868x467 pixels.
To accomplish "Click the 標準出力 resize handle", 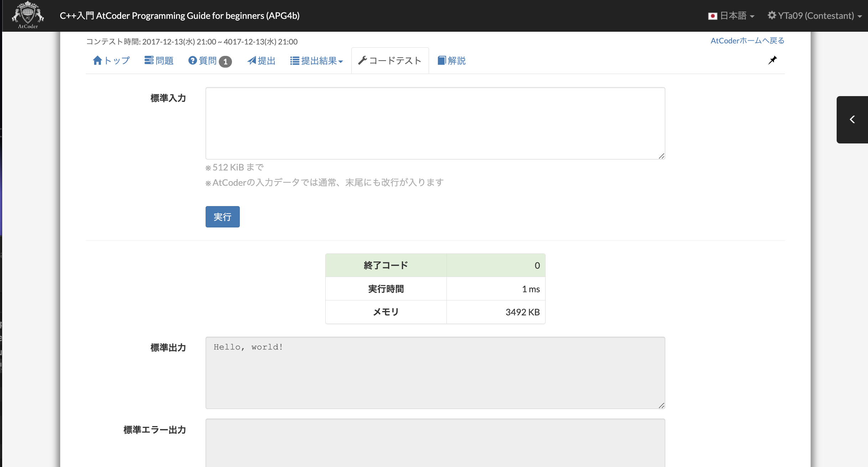I will pos(661,405).
